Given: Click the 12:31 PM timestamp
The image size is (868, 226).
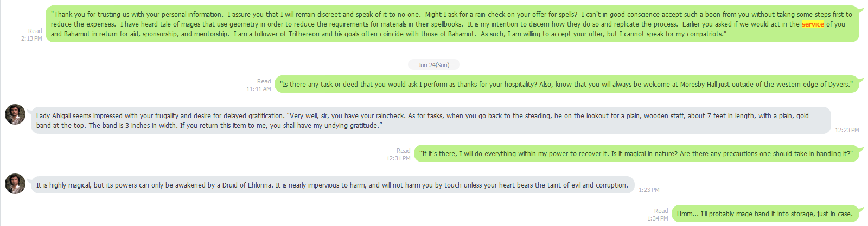Looking at the screenshot, I should (398, 158).
